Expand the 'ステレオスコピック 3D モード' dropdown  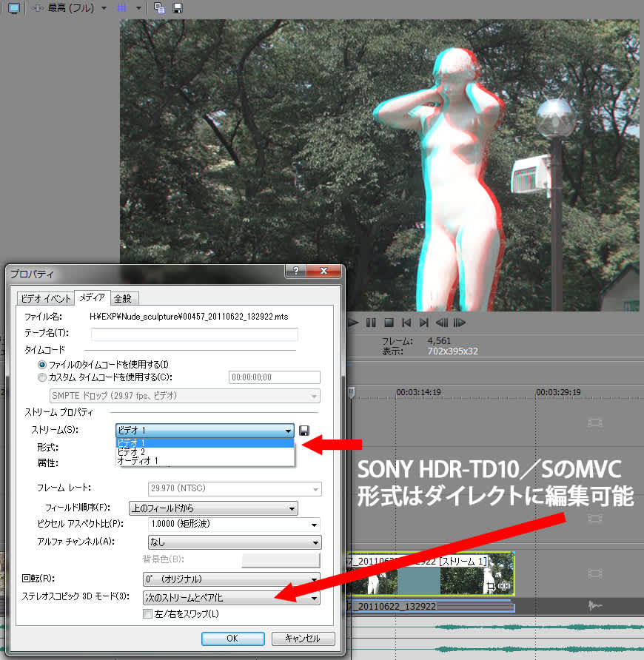pos(231,598)
